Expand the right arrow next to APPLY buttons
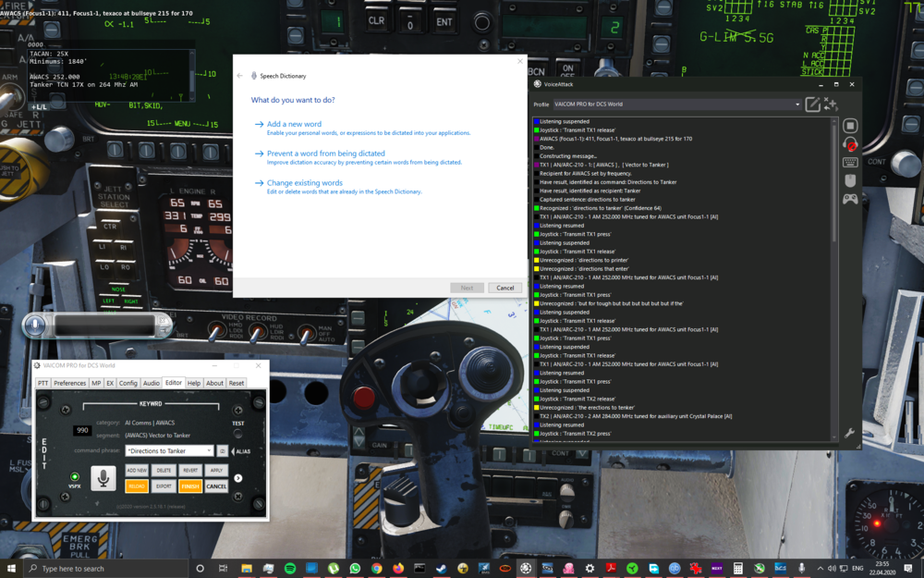This screenshot has height=578, width=924. (239, 477)
